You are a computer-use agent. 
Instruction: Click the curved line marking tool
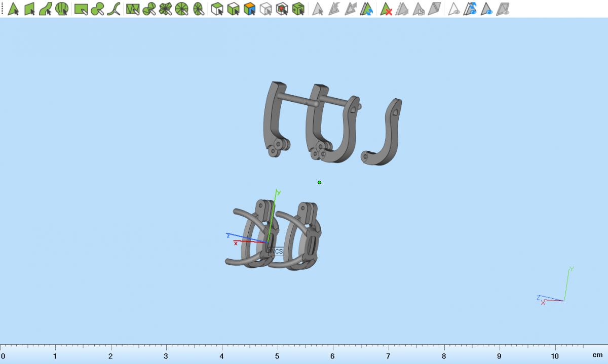click(x=114, y=9)
